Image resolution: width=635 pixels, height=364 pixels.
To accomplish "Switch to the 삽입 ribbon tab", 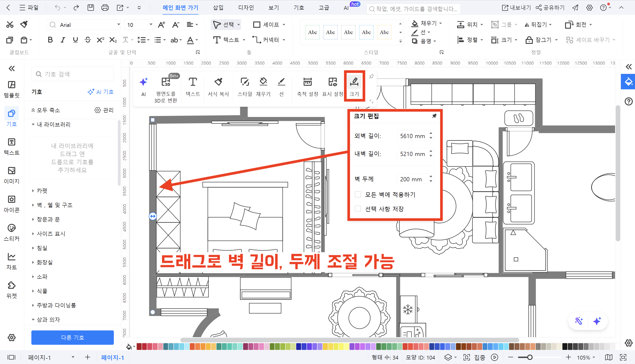I will pyautogui.click(x=218, y=8).
